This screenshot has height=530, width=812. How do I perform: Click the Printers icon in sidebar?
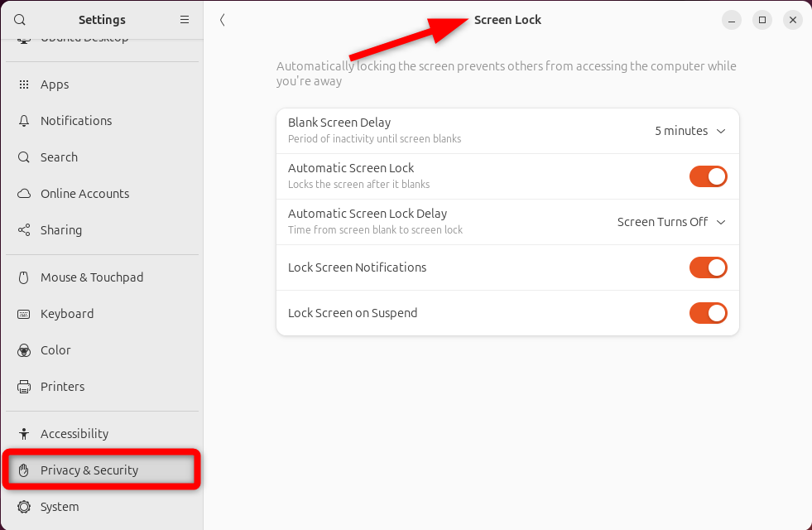point(24,387)
